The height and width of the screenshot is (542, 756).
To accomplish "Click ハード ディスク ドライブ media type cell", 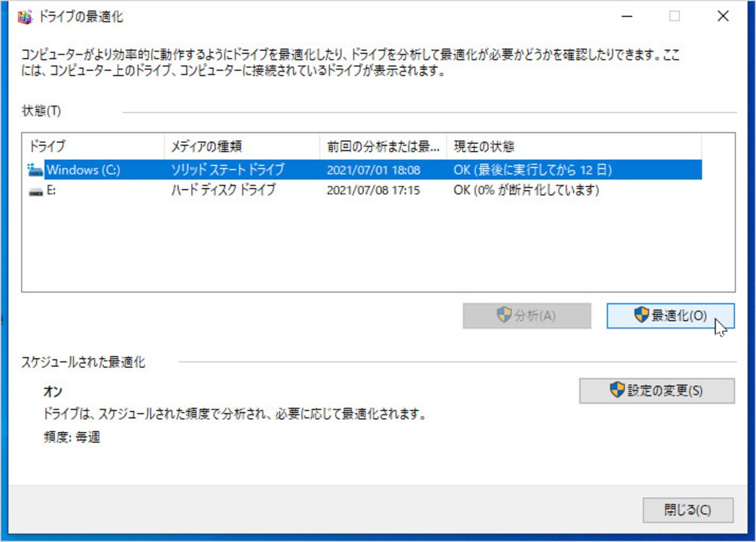I will pyautogui.click(x=223, y=189).
